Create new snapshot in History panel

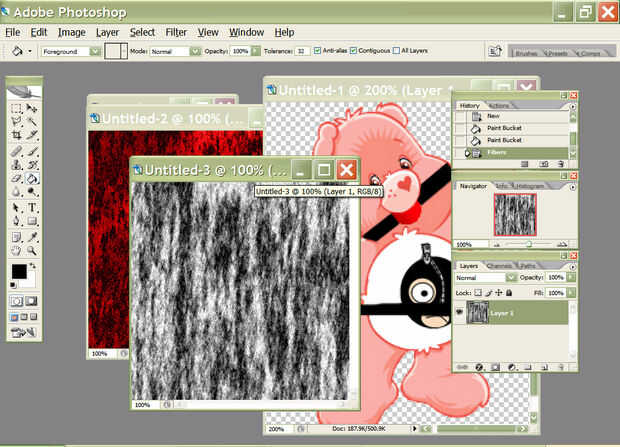[x=544, y=164]
